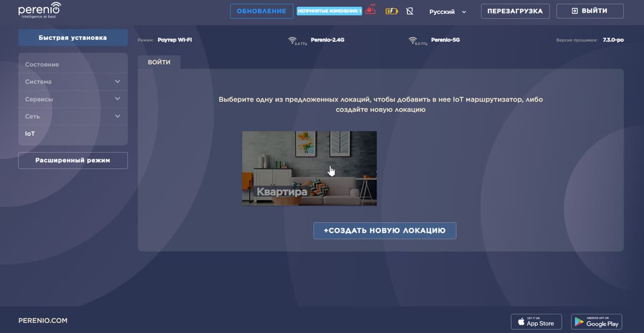Click the 5.0 GHz Wi-Fi signal icon
Image resolution: width=644 pixels, height=333 pixels.
(412, 41)
